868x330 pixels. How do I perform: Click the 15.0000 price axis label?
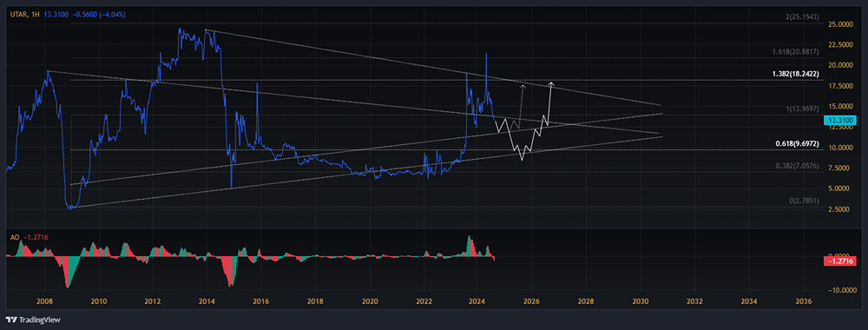839,106
